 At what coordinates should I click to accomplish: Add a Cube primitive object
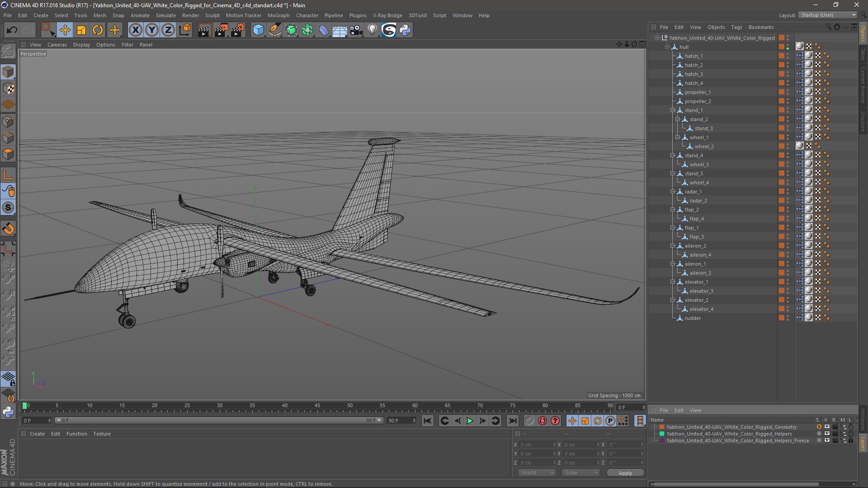pyautogui.click(x=258, y=30)
